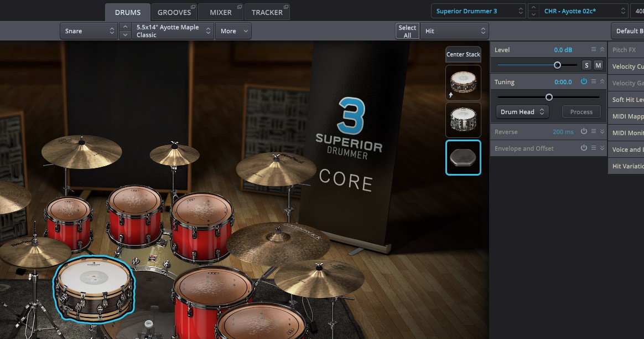Image resolution: width=644 pixels, height=339 pixels.
Task: Collapse the Level section
Action: click(602, 49)
